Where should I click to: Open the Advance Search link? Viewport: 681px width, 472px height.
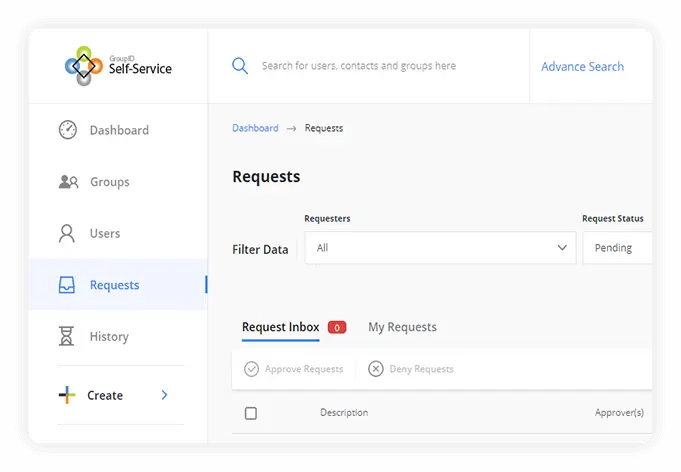[x=582, y=67]
